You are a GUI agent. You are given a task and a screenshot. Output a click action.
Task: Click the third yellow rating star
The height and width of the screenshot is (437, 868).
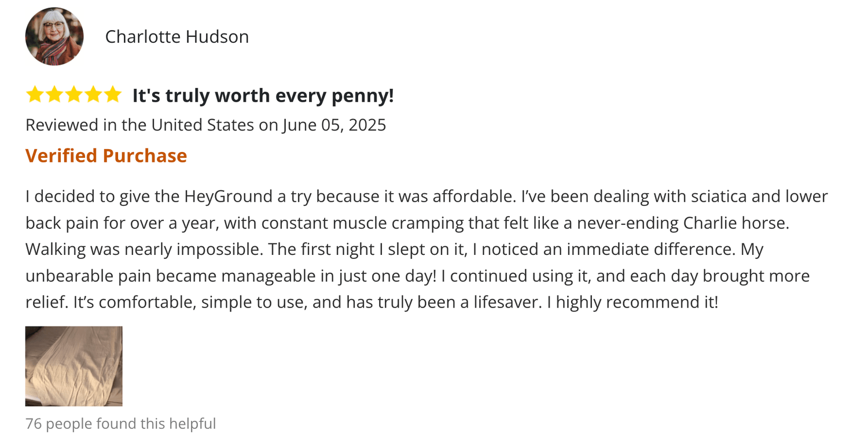[73, 95]
